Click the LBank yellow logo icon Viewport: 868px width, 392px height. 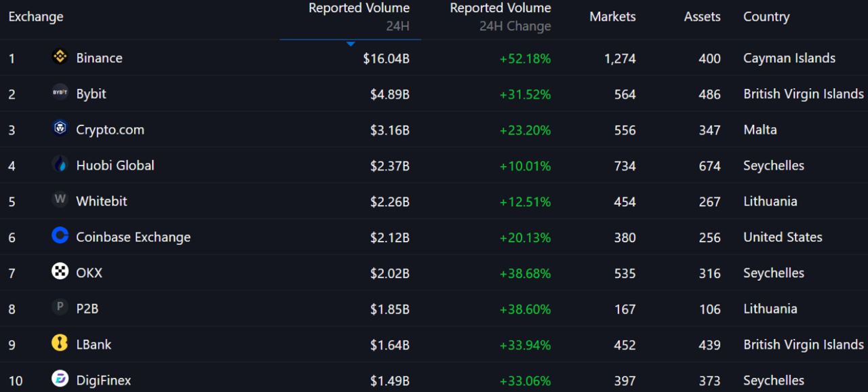60,344
